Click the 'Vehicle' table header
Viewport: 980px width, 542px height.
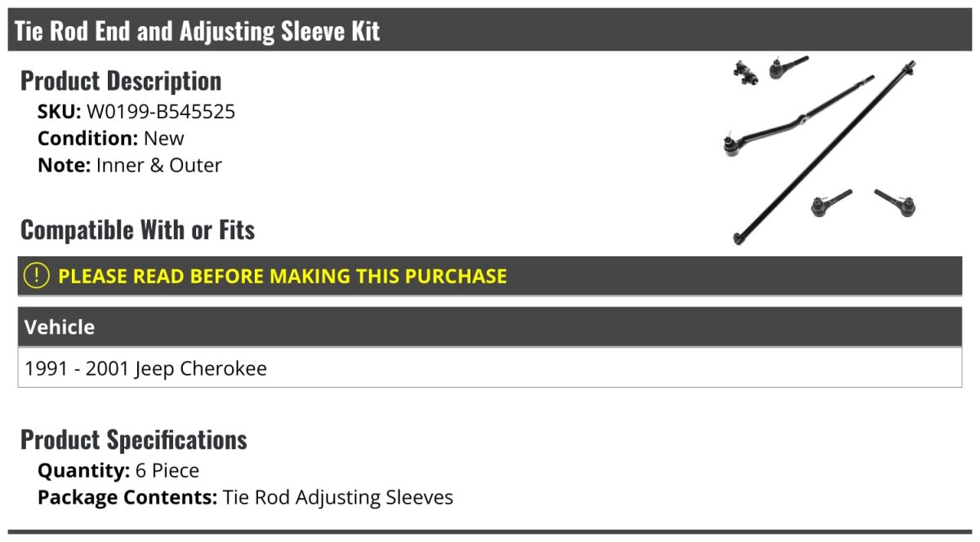pos(60,327)
